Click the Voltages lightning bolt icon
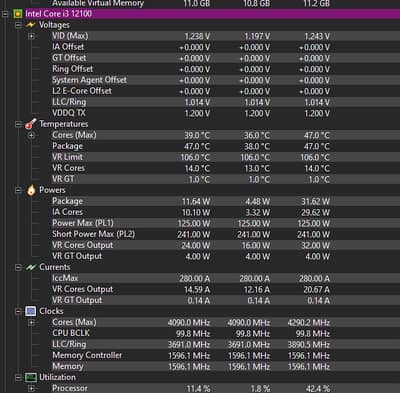The width and height of the screenshot is (400, 393). point(31,25)
